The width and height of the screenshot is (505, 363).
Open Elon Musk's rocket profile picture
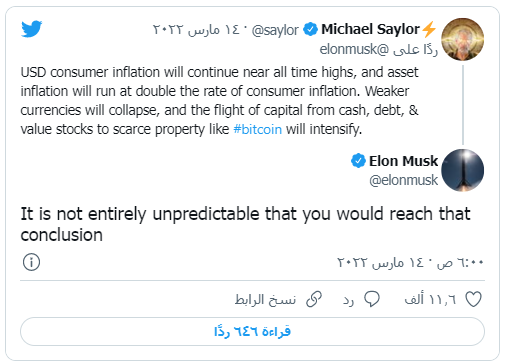(x=463, y=170)
